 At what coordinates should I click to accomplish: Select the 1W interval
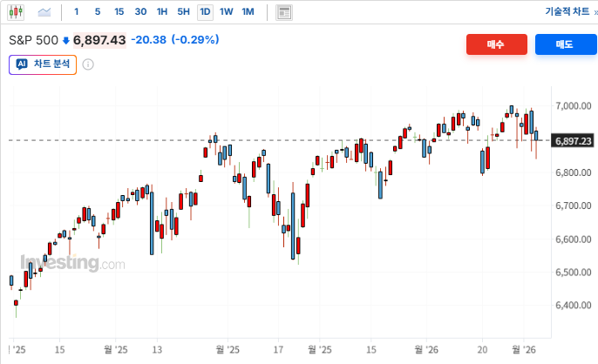pos(226,12)
